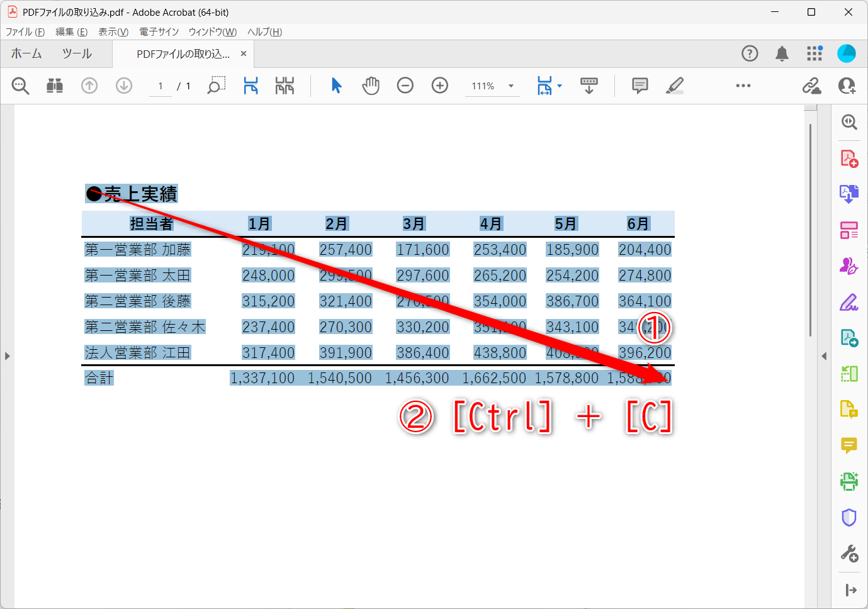This screenshot has width=868, height=609.
Task: Click the 6月 column header
Action: click(x=638, y=224)
